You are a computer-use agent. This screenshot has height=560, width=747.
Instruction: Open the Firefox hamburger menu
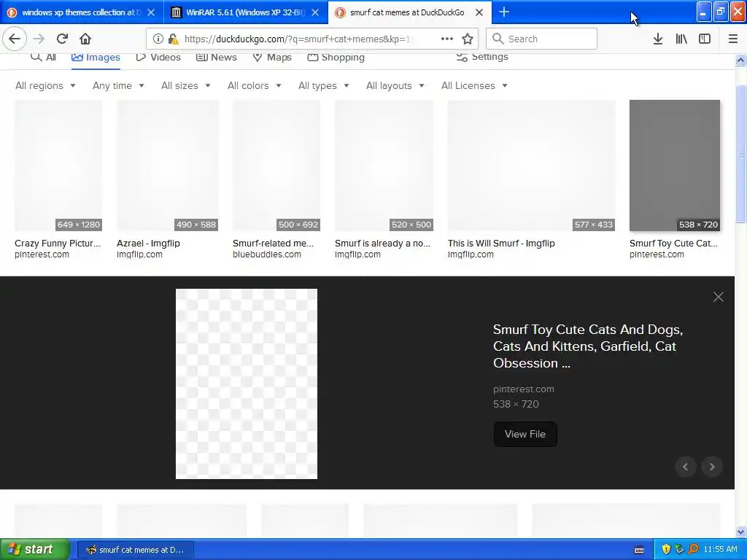[733, 39]
